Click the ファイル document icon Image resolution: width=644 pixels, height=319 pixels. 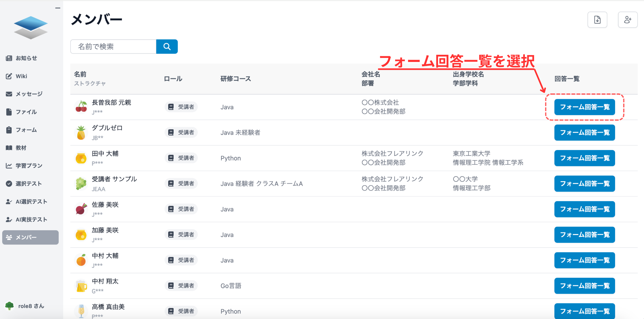tap(8, 112)
